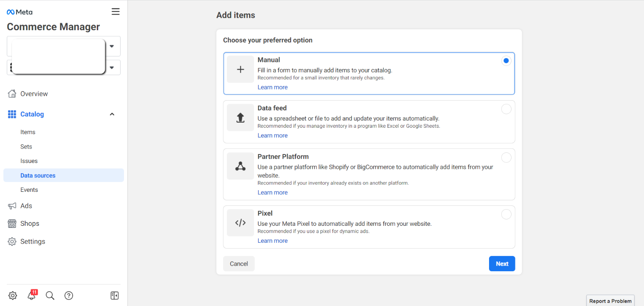The height and width of the screenshot is (306, 644).
Task: Click the Manual option title
Action: 269,60
